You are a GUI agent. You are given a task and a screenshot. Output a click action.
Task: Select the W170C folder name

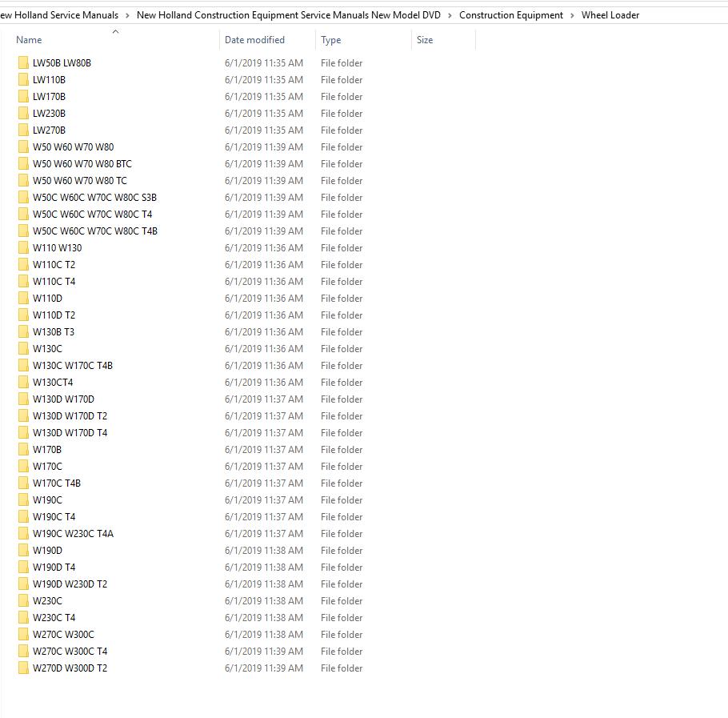coord(47,467)
